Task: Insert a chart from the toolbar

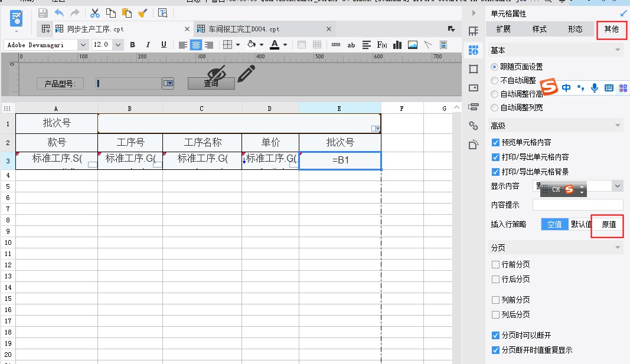Action: pos(397,45)
